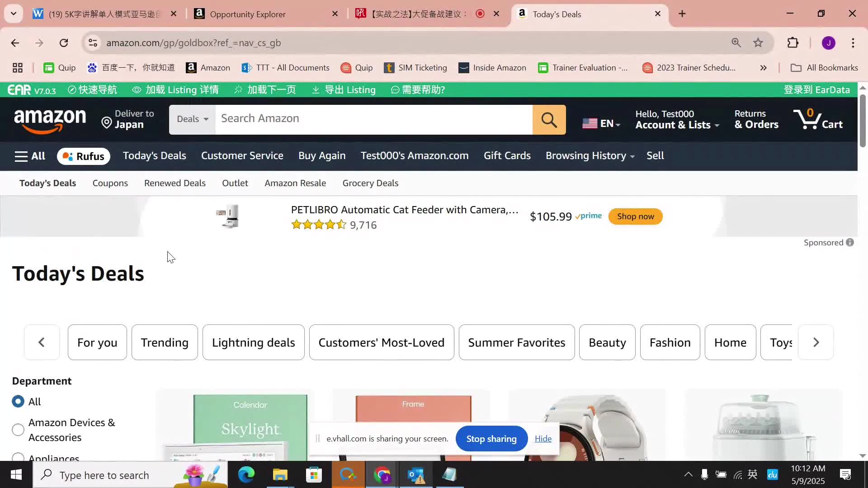Click the Sponsored info icon
Viewport: 868px width, 488px height.
click(x=850, y=243)
